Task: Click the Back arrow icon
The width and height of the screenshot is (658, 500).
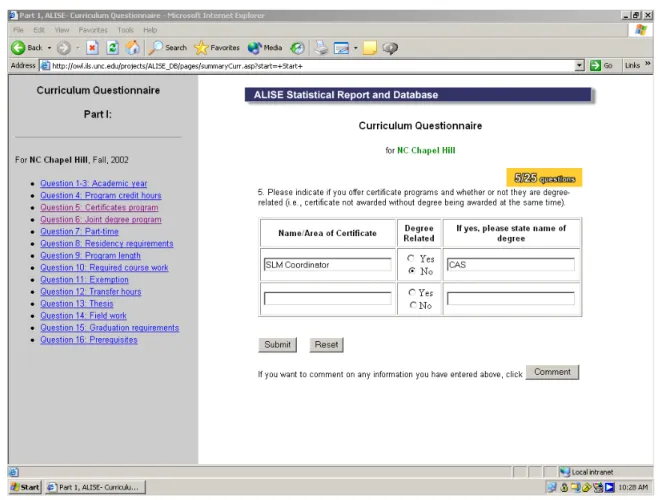Action: (18, 48)
